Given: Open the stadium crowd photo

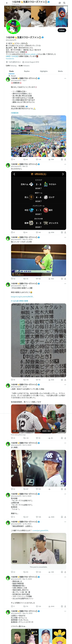Looking at the screenshot, I should click(39, 136).
